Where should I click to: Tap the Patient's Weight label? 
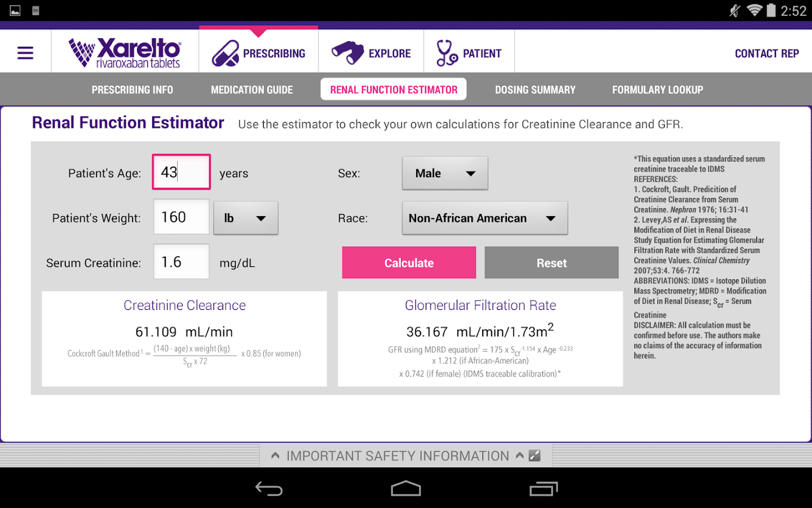[x=96, y=218]
